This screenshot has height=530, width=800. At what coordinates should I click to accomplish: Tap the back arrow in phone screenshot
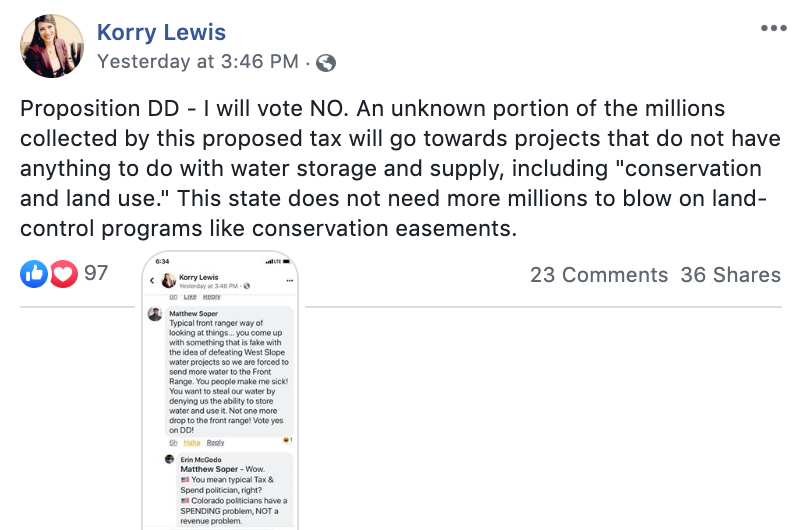pyautogui.click(x=152, y=281)
